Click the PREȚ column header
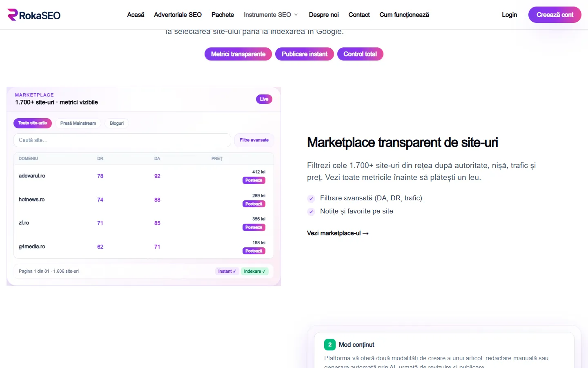Viewport: 588px width, 368px height. (x=217, y=159)
